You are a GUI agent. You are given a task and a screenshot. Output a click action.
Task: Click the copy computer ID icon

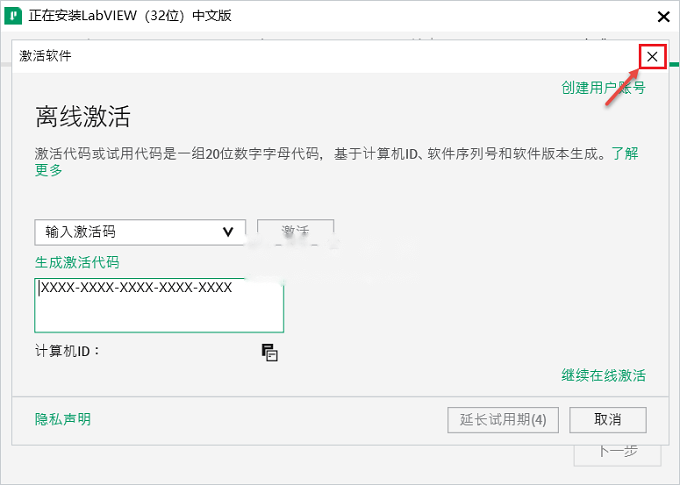269,352
